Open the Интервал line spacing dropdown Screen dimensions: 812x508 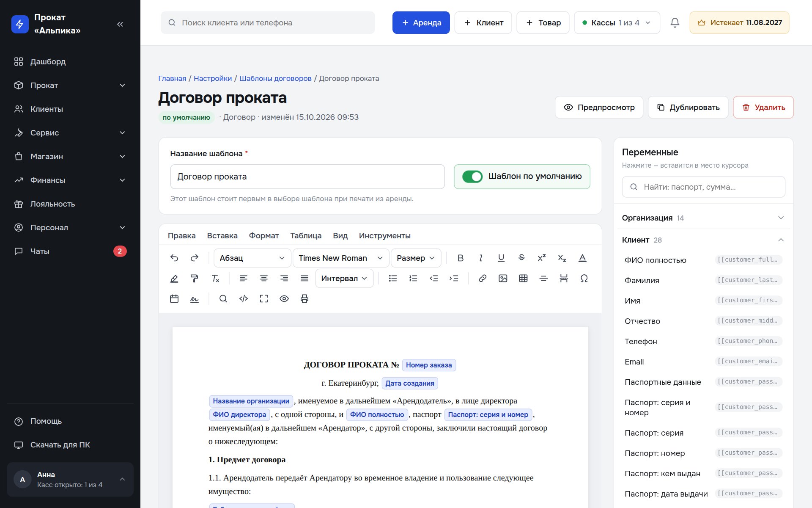[344, 278]
